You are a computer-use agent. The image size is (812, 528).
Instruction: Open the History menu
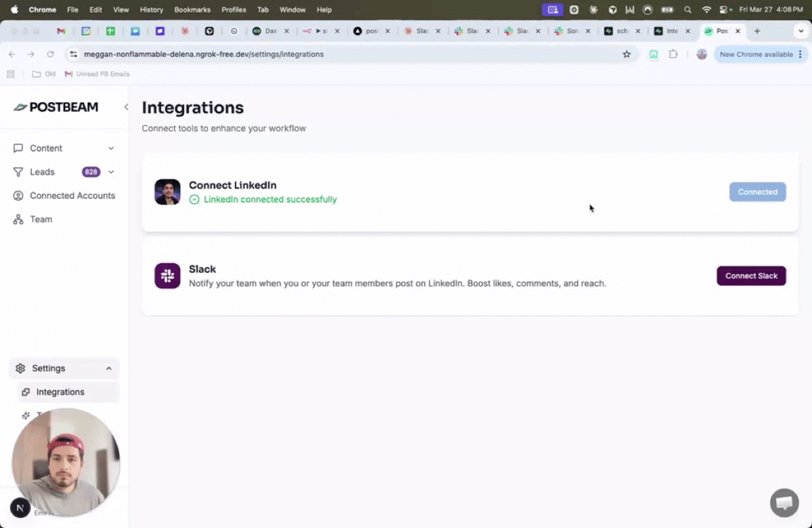152,9
